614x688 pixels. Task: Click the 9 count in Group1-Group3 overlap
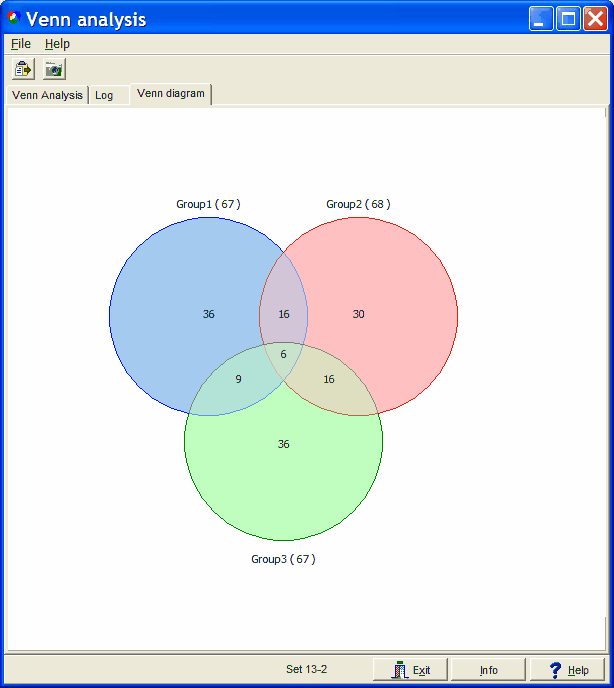coord(238,379)
